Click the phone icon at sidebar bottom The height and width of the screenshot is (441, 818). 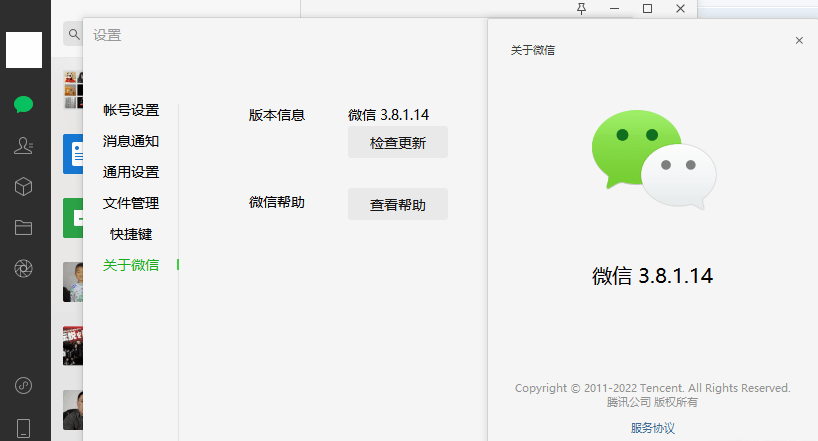(x=23, y=428)
